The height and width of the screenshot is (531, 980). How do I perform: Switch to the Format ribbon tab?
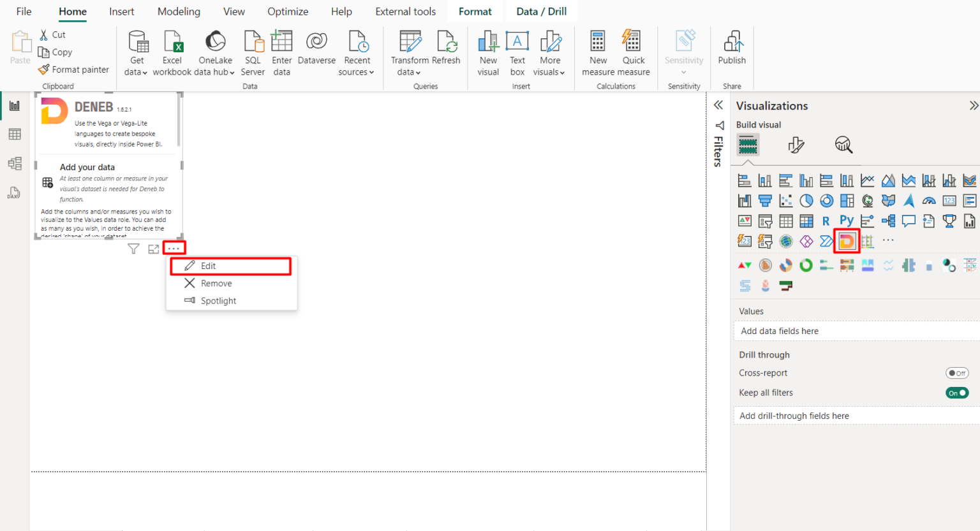pyautogui.click(x=475, y=11)
